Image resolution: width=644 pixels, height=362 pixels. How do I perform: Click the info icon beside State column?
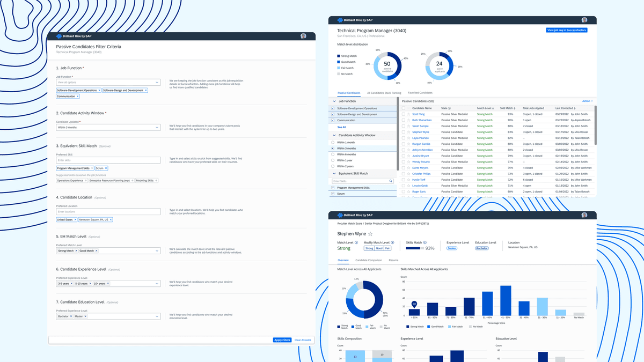pyautogui.click(x=449, y=108)
